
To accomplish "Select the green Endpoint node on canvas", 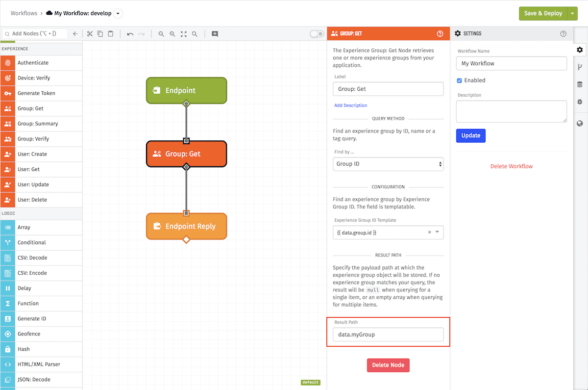I will click(x=186, y=90).
